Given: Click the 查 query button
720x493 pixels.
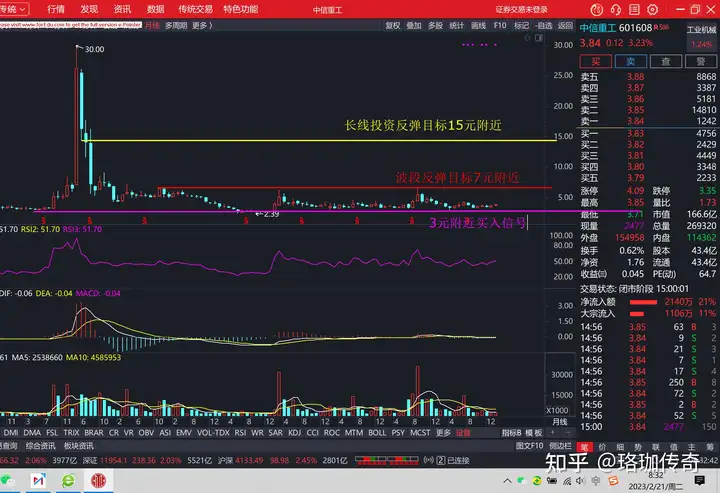Looking at the screenshot, I should (665, 61).
